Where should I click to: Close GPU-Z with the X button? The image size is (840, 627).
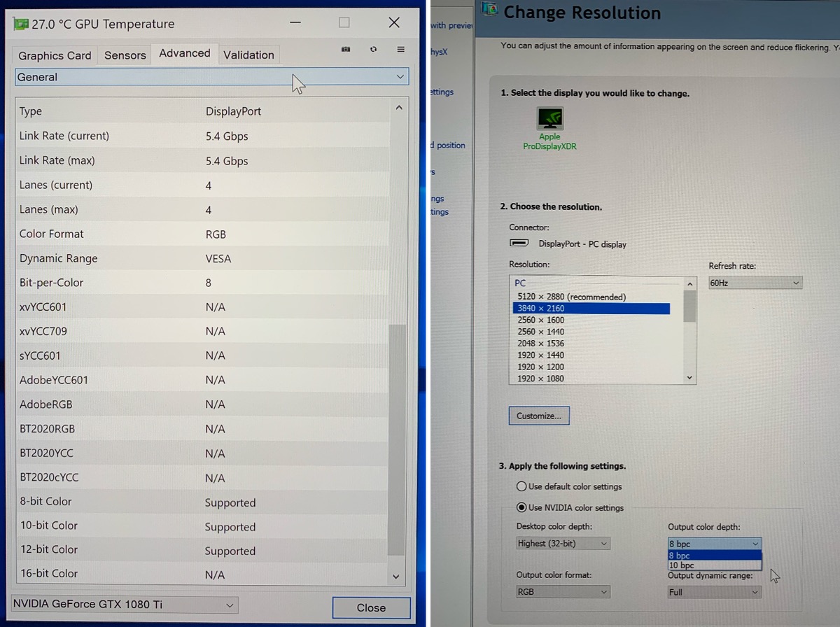tap(394, 22)
